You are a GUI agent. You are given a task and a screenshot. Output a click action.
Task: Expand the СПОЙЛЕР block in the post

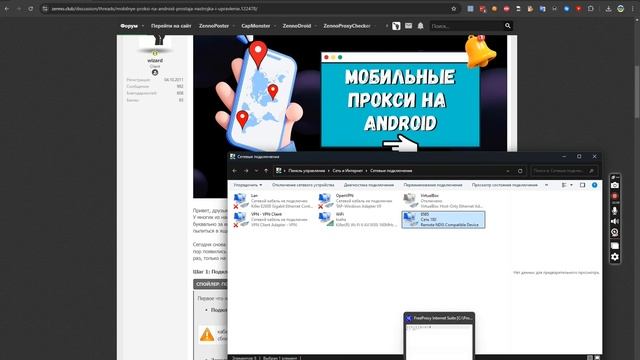pos(210,284)
